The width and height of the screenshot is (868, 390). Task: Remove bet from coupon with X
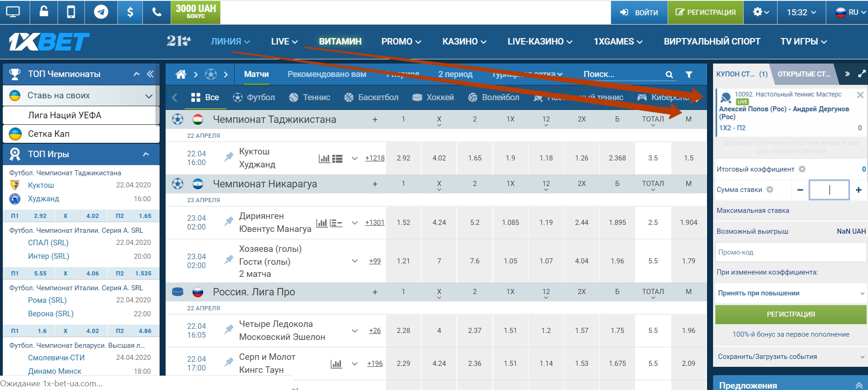tap(860, 95)
